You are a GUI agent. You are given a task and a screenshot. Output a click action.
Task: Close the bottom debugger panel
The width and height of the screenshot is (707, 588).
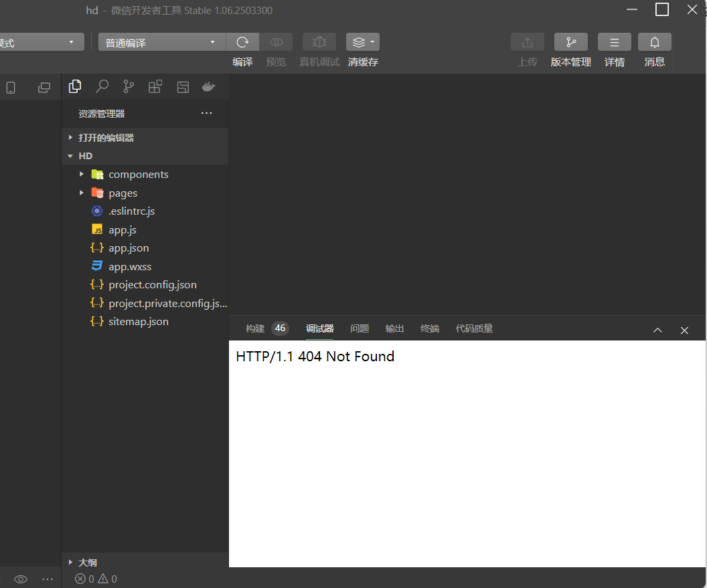[x=684, y=330]
